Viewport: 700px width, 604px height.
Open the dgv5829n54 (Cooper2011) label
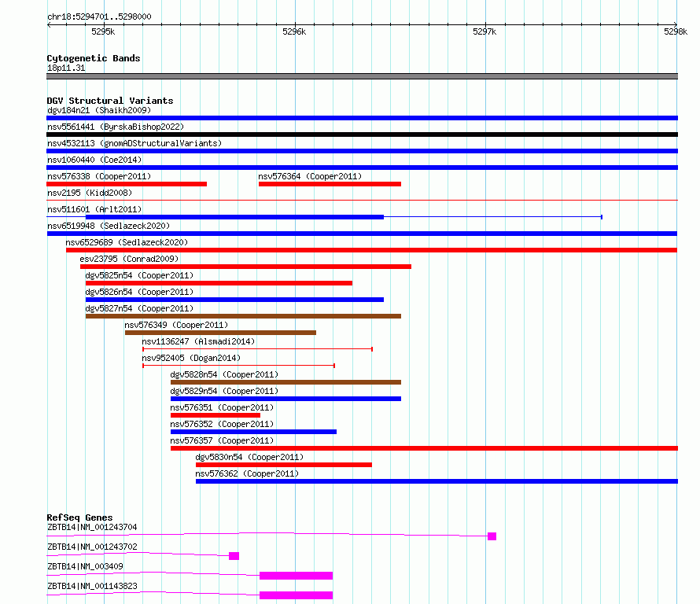[224, 391]
